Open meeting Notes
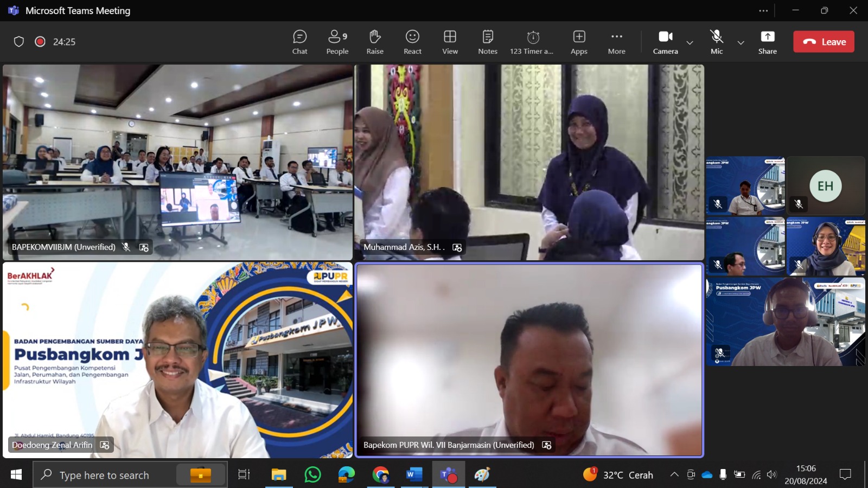The width and height of the screenshot is (868, 488). [488, 42]
